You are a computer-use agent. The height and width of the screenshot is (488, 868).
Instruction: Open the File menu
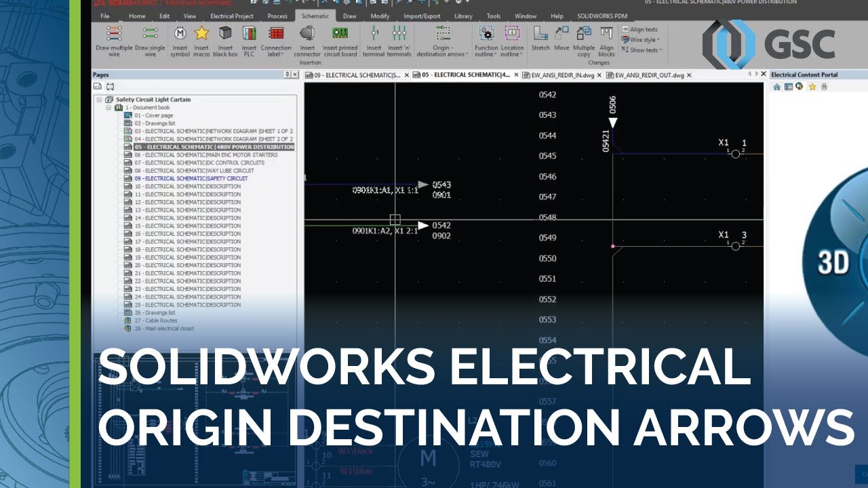[x=104, y=16]
